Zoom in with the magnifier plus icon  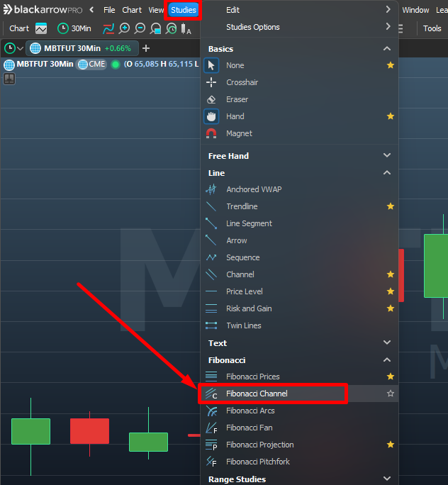click(x=124, y=28)
